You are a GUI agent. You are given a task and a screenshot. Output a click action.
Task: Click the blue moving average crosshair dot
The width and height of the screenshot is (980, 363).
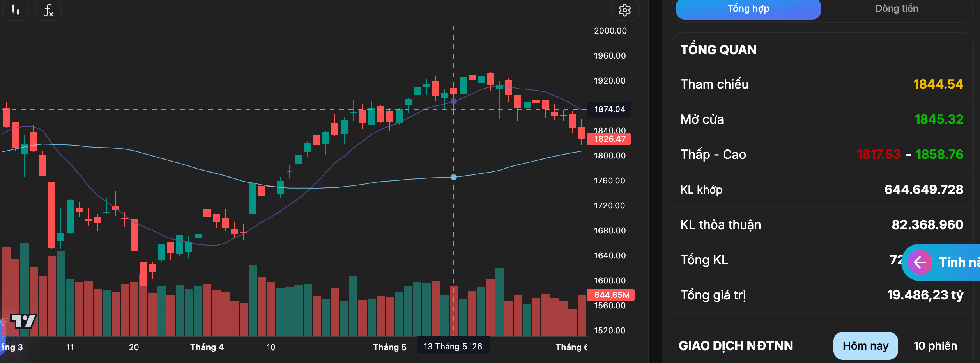454,177
